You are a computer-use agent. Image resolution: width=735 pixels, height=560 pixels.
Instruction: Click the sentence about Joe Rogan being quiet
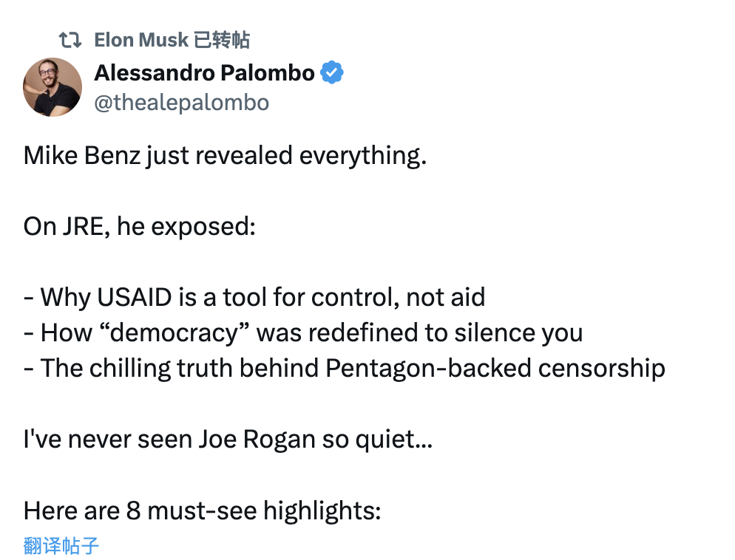pyautogui.click(x=228, y=440)
